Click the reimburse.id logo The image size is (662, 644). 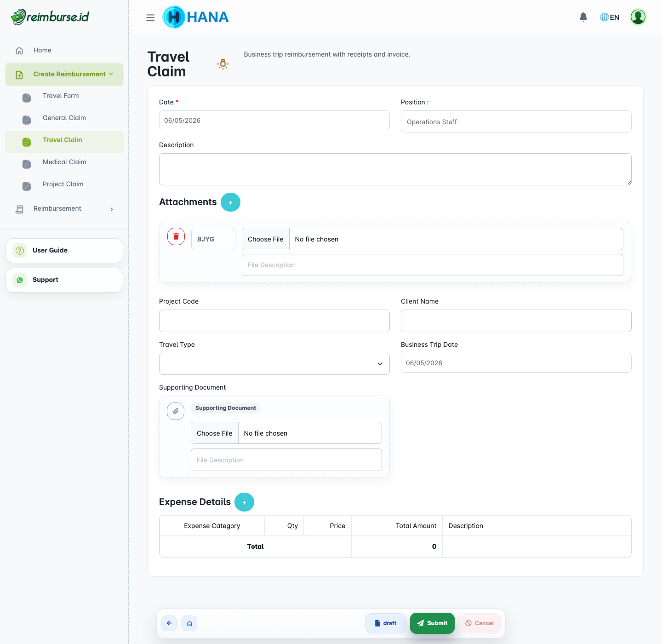tap(50, 17)
